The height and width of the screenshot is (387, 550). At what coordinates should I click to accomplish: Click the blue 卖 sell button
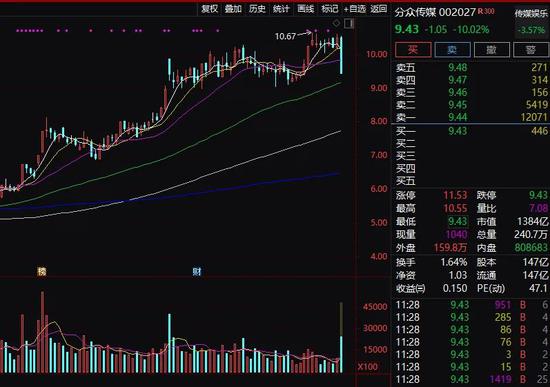[x=452, y=50]
